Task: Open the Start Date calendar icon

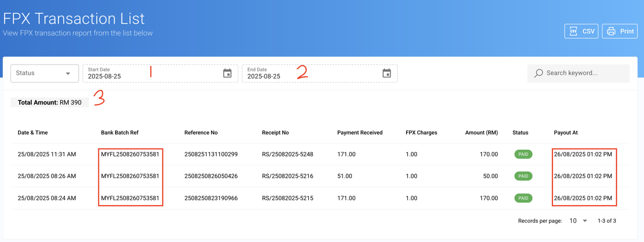Action: [x=227, y=73]
